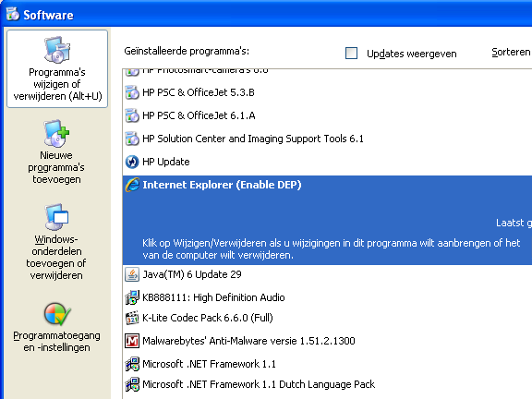Click the icon of the .NET Framework 1.1 row without Language Pack
The height and width of the screenshot is (399, 532).
pyautogui.click(x=132, y=364)
